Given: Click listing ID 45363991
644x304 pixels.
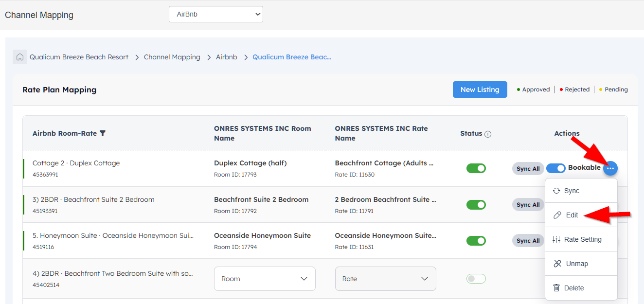Looking at the screenshot, I should (x=45, y=175).
